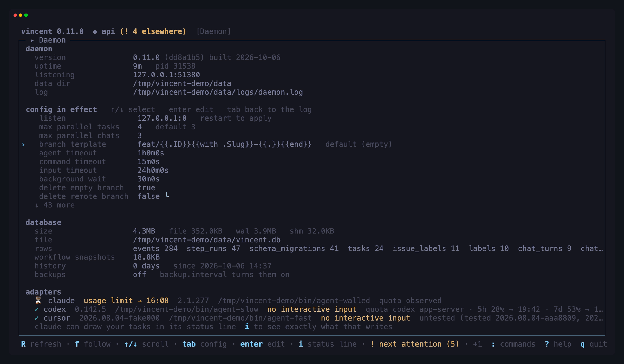
Task: Click the '↑/↓ scroll' footer hint
Action: point(146,344)
